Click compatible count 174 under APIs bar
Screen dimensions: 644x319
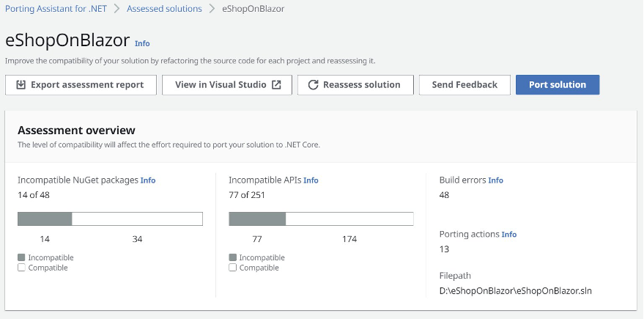point(349,239)
